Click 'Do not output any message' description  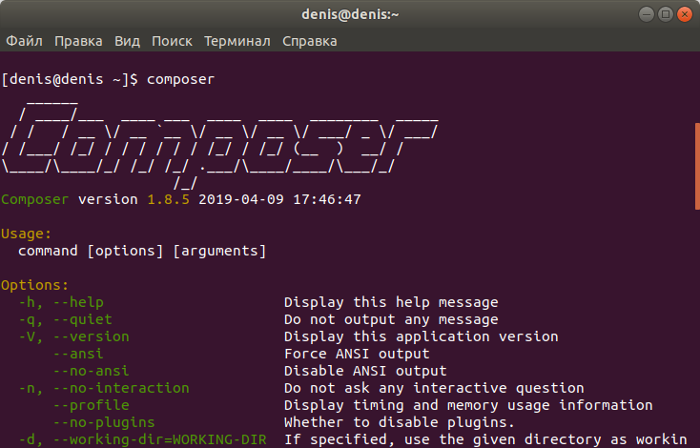[391, 319]
